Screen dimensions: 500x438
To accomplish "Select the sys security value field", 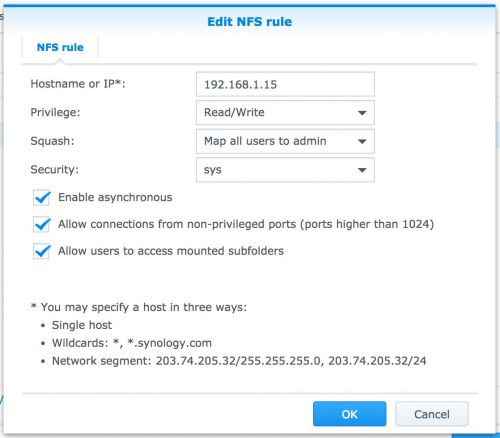I will pos(285,170).
